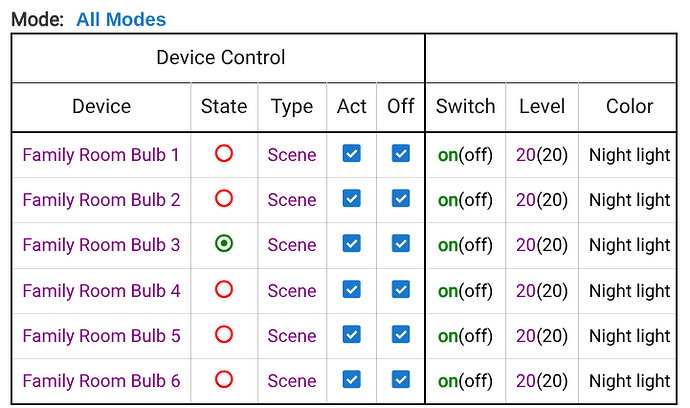Viewport: 690px width, 408px height.
Task: Click the Night light color for Bulb 6
Action: pos(629,381)
